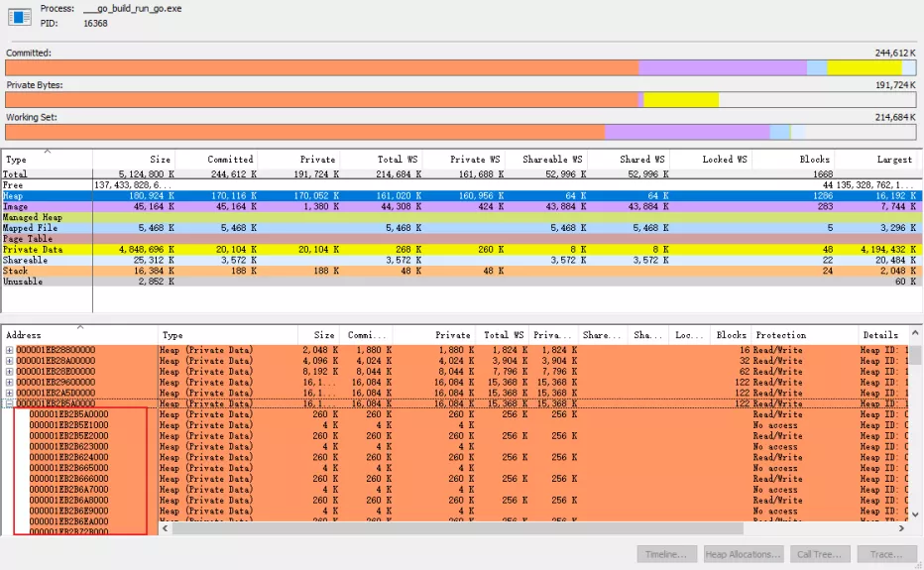Click the Call Tree button

pyautogui.click(x=819, y=554)
